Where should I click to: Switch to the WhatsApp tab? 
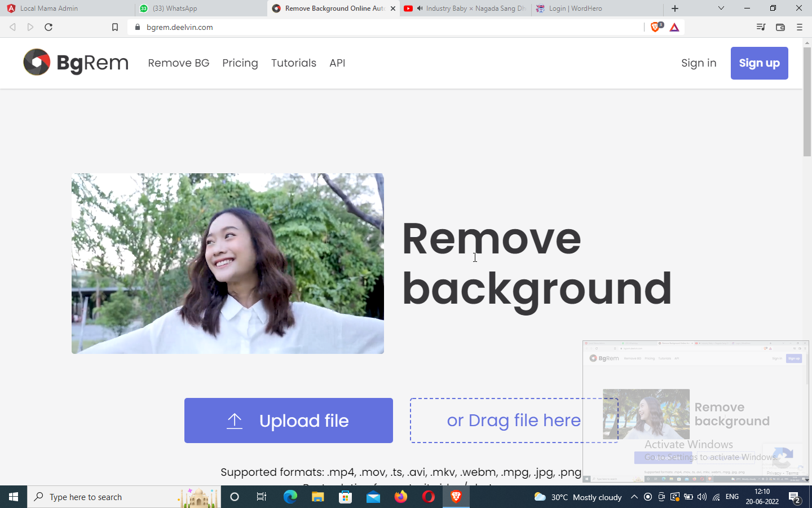click(175, 8)
